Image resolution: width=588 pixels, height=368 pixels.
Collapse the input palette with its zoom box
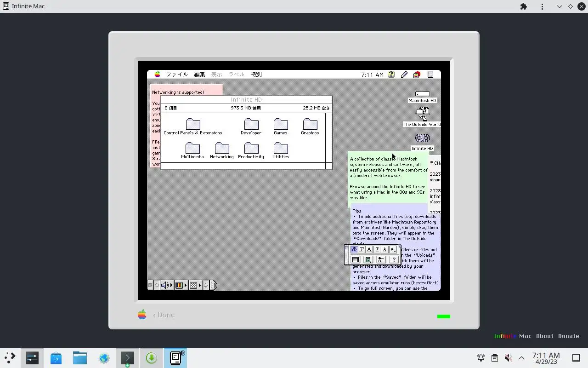coord(399,247)
